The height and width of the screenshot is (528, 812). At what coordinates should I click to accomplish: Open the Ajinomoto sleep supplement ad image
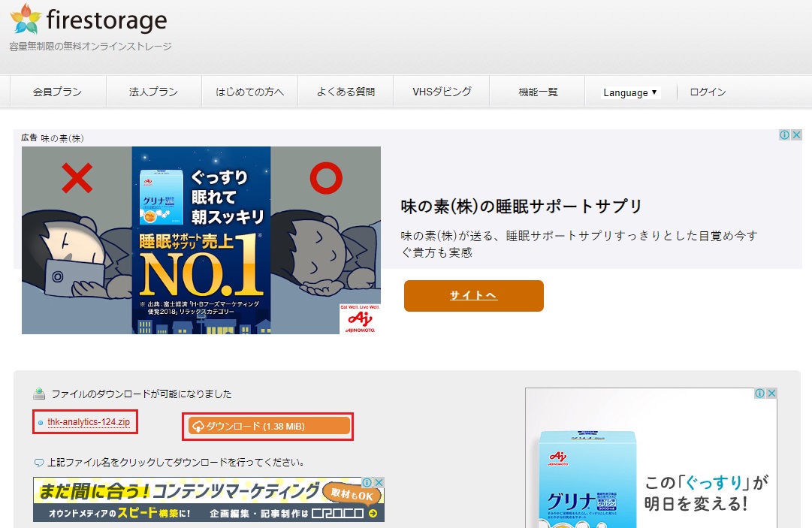tap(201, 240)
